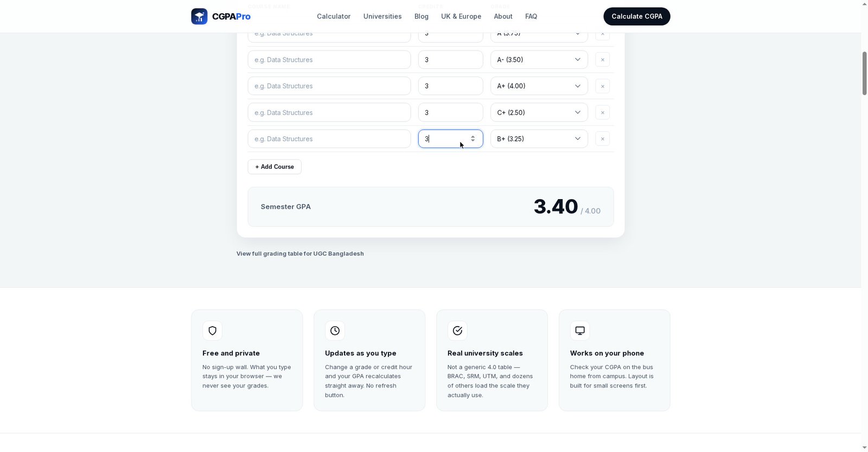Open FAQ in the top navigation
The width and height of the screenshot is (868, 452).
pos(531,16)
